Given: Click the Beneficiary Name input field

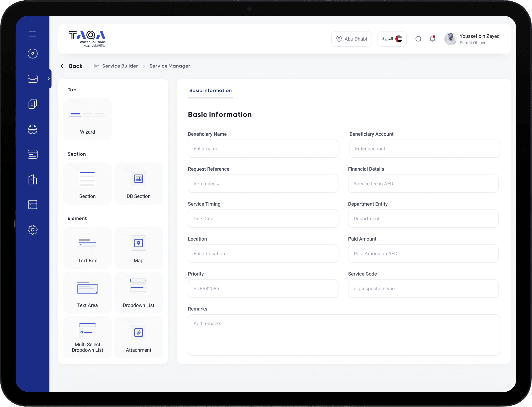Looking at the screenshot, I should (x=263, y=149).
